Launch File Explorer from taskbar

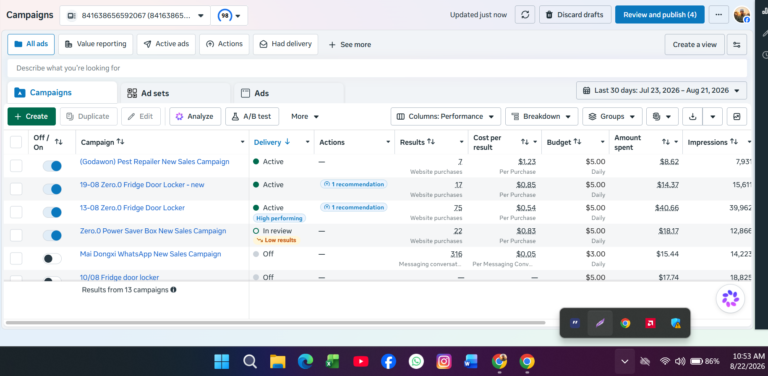click(278, 362)
